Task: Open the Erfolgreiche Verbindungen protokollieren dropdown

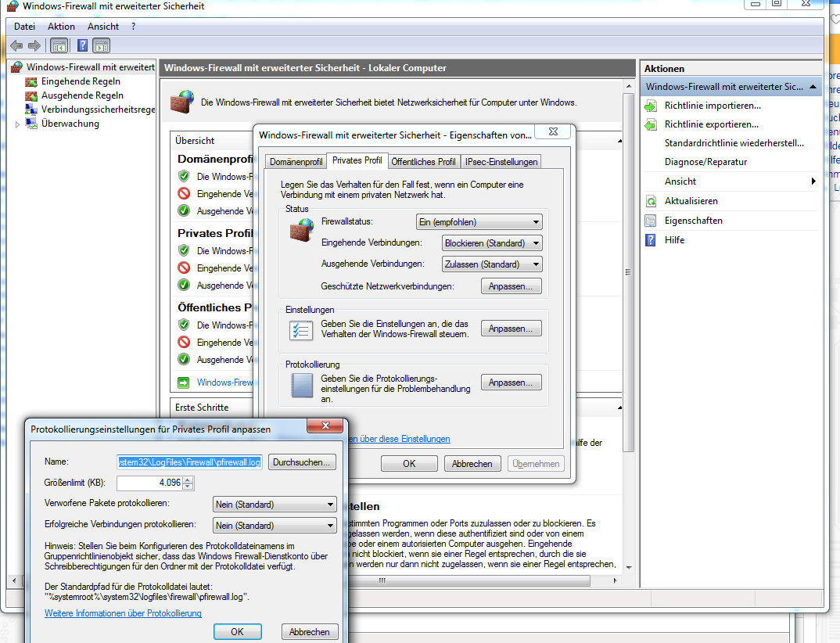Action: tap(275, 526)
